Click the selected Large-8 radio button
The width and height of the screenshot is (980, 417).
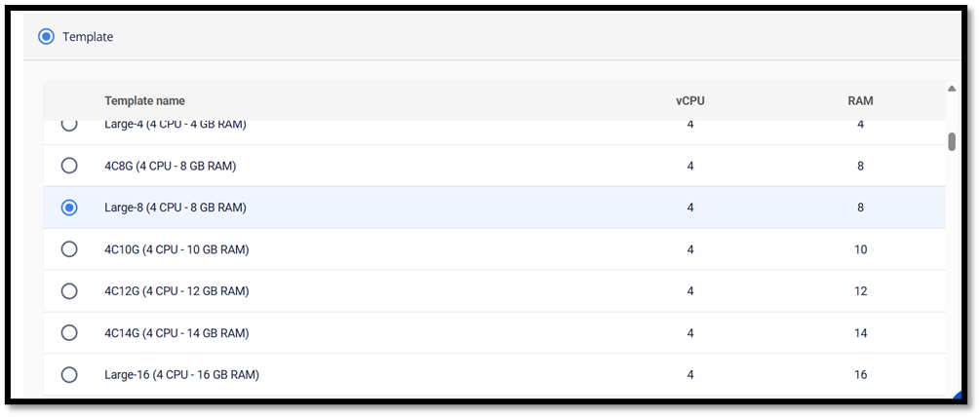coord(69,208)
